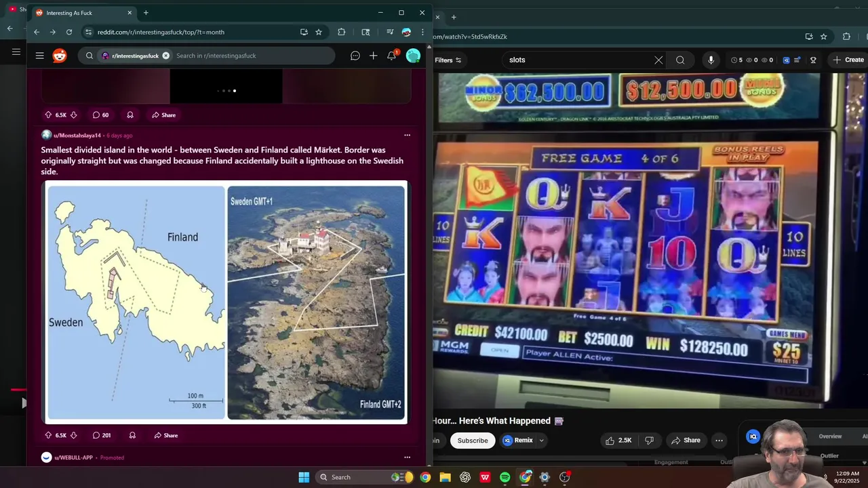The image size is (868, 488).
Task: Give award to the Märket post
Action: 132,435
